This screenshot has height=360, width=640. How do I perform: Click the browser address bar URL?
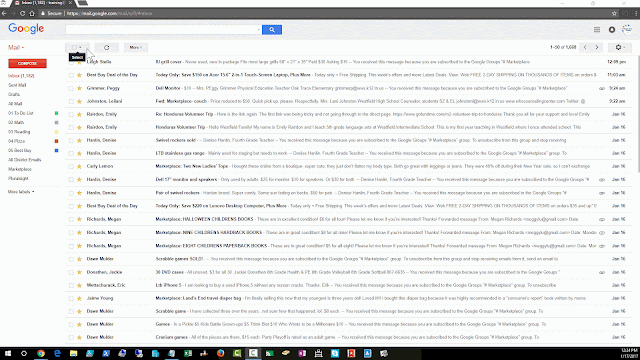(109, 13)
